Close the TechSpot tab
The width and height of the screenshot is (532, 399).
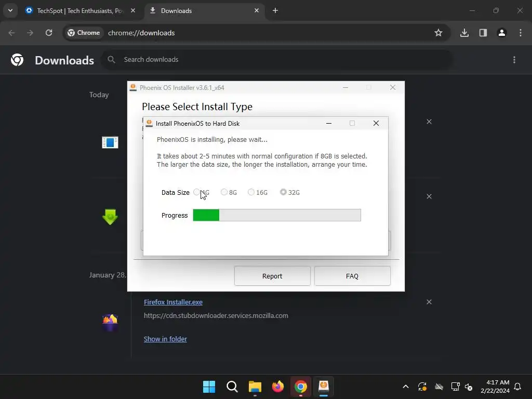point(133,11)
